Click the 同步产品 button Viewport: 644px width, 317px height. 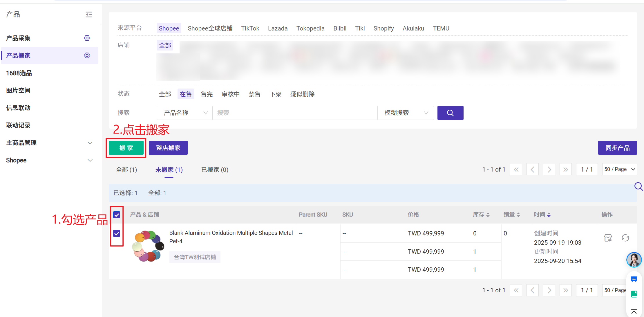[617, 148]
